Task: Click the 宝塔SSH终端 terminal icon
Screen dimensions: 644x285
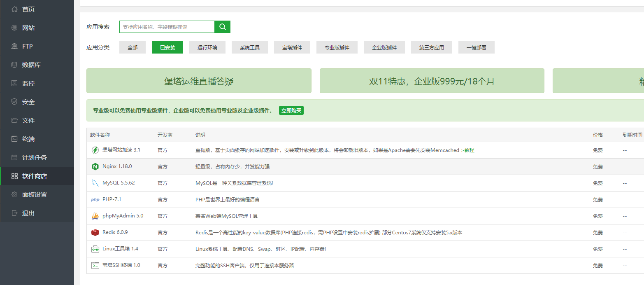Action: tap(95, 266)
